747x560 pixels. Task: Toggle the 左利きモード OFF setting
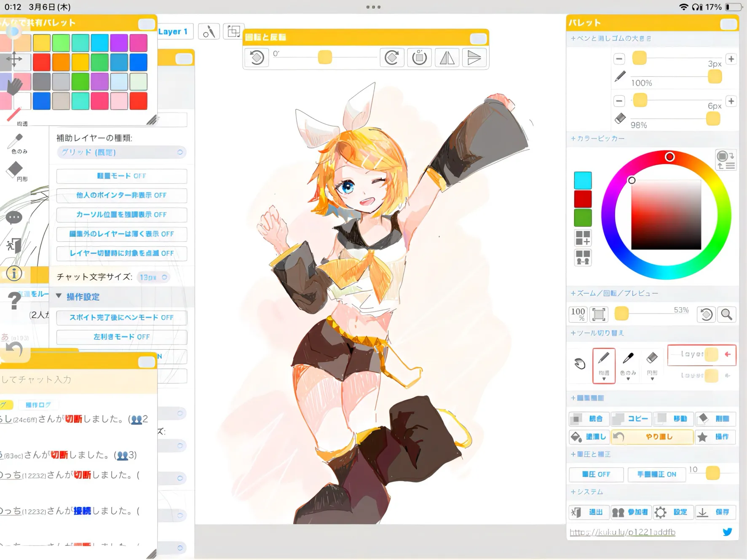point(121,337)
